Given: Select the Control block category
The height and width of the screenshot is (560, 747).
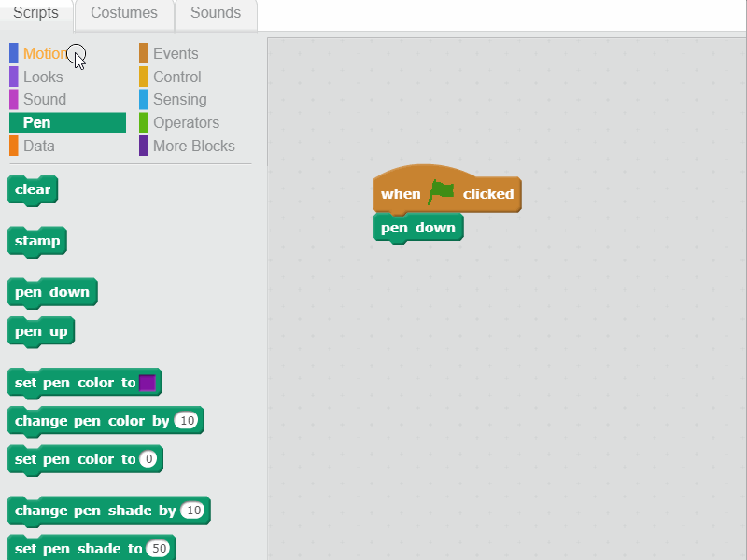Looking at the screenshot, I should pyautogui.click(x=176, y=77).
